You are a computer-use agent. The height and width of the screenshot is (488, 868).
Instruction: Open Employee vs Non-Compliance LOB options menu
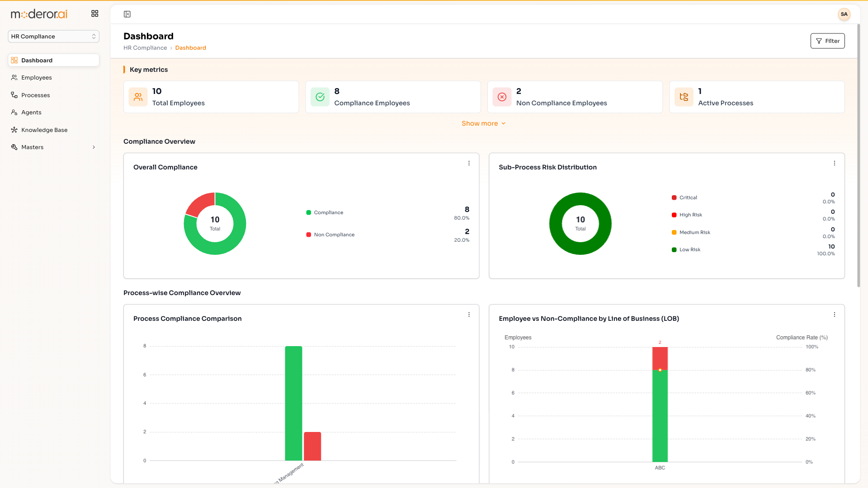(x=835, y=314)
